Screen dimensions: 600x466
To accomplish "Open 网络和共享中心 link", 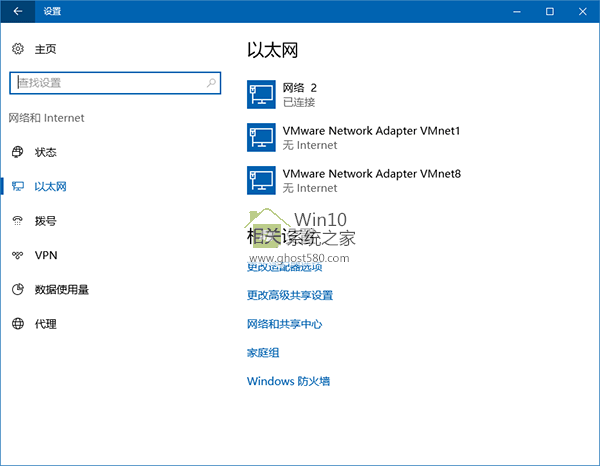I will coord(284,324).
